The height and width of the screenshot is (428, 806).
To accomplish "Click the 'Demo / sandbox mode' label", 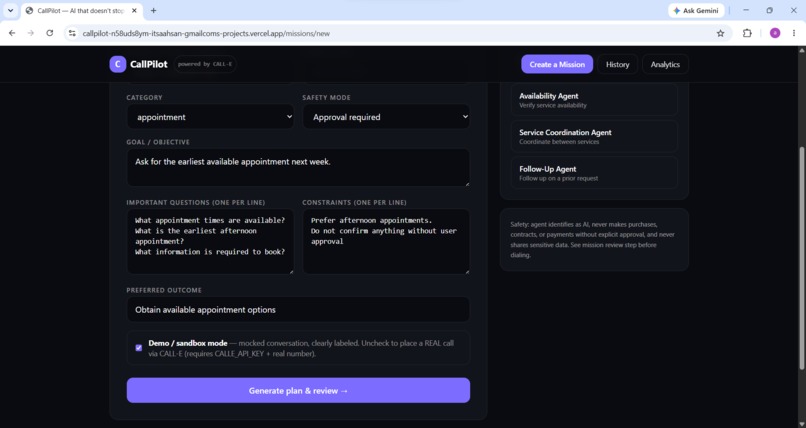I will pyautogui.click(x=188, y=343).
